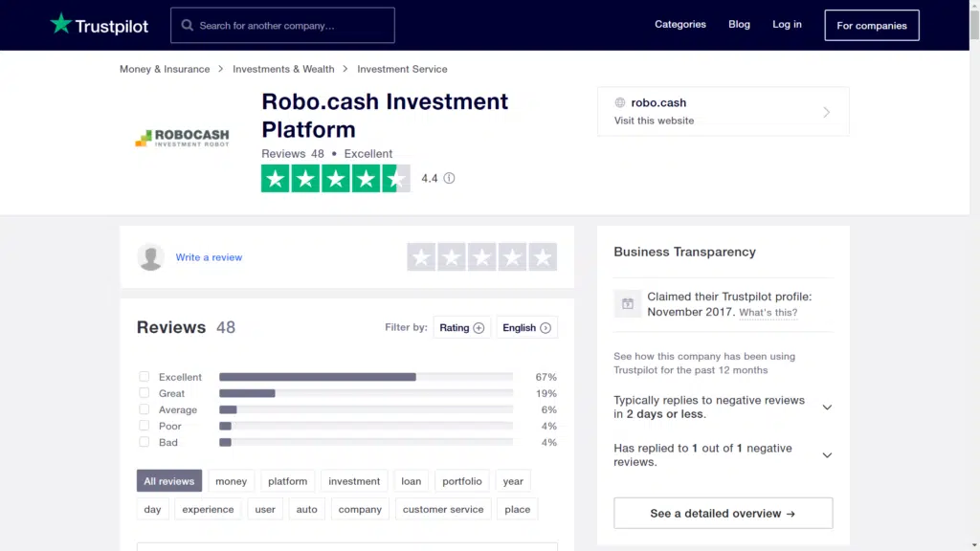Click Log in in the header
This screenshot has height=551, width=980.
tap(787, 24)
